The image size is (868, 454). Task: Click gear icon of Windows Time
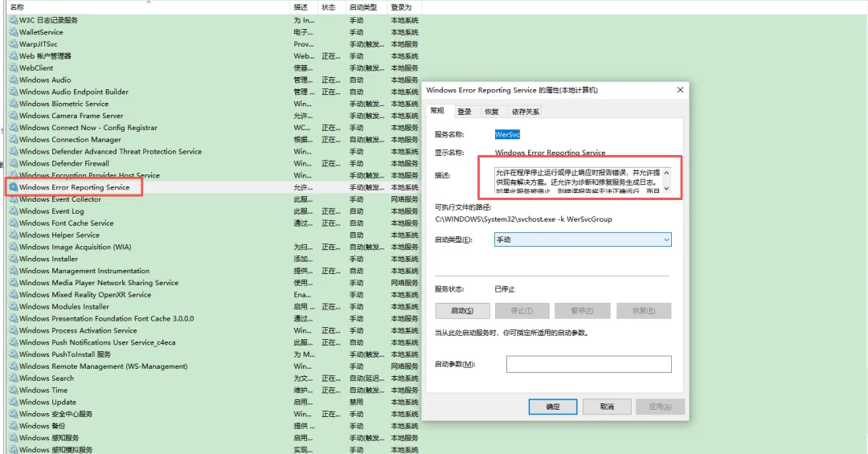coord(14,390)
